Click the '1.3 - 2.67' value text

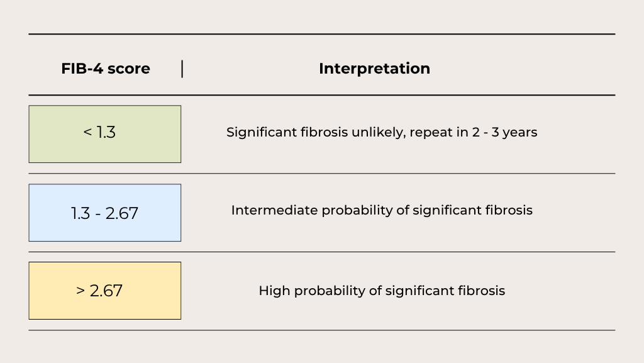[x=105, y=213]
